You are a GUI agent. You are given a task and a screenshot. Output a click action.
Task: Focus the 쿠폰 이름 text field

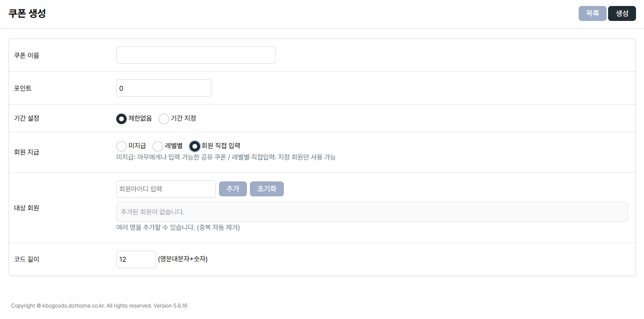coord(196,55)
